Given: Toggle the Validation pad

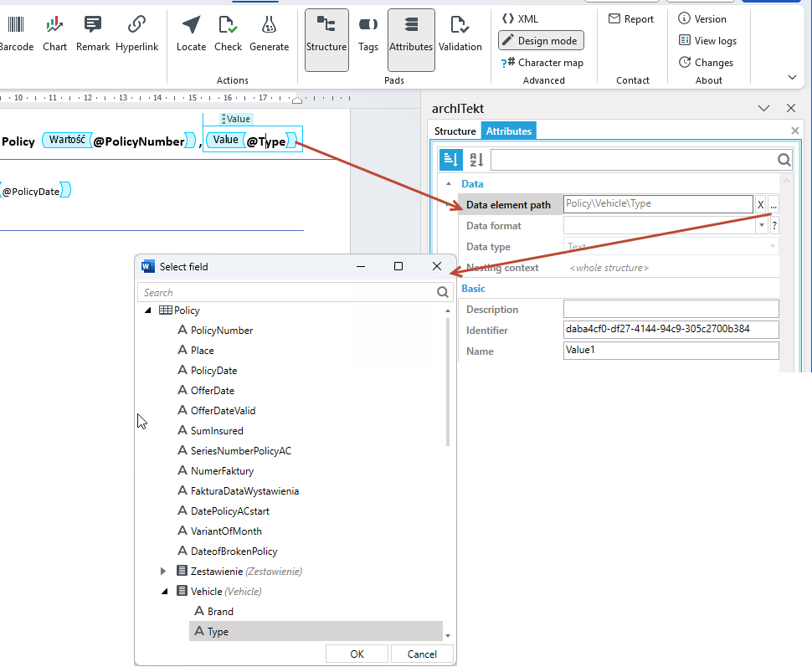Looking at the screenshot, I should click(x=460, y=34).
